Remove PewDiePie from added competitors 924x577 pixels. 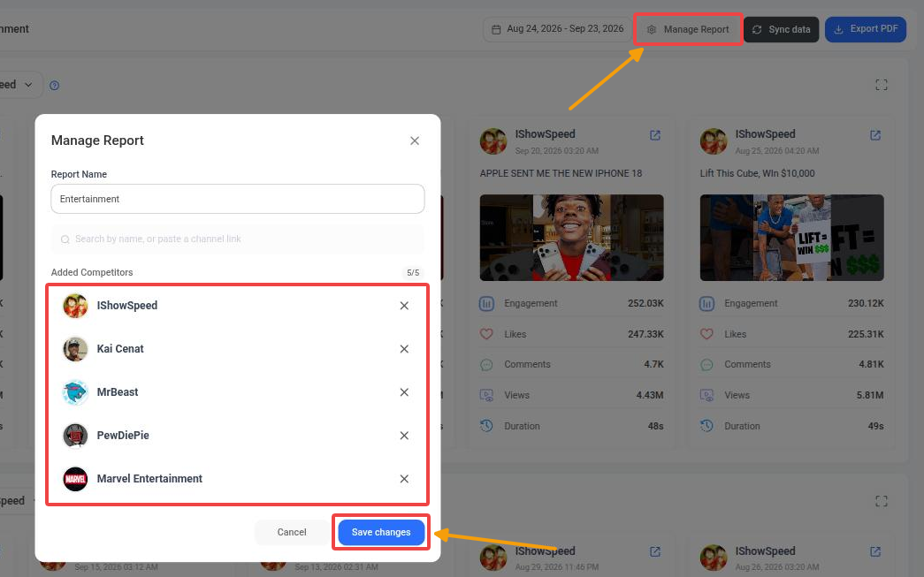point(404,436)
